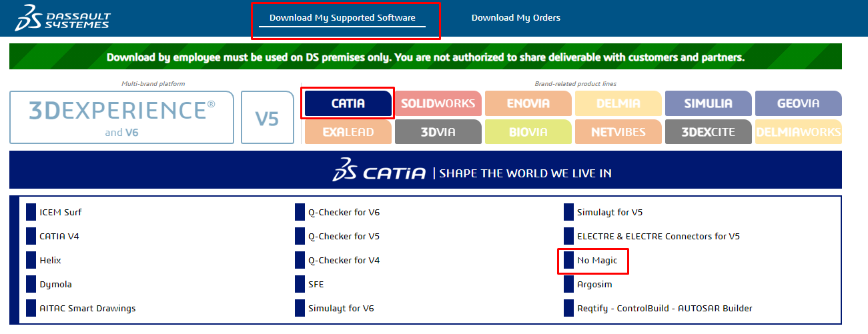Image resolution: width=868 pixels, height=334 pixels.
Task: Choose the ENOVIA brand button
Action: (528, 103)
